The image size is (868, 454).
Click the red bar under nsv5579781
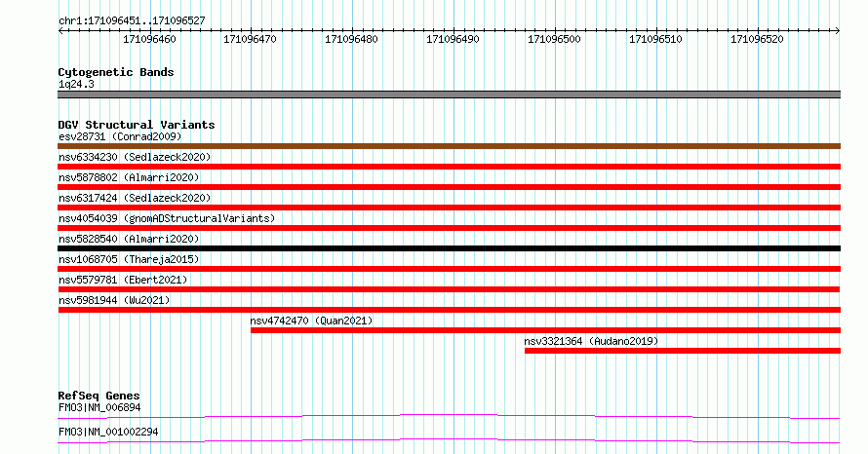coord(449,289)
